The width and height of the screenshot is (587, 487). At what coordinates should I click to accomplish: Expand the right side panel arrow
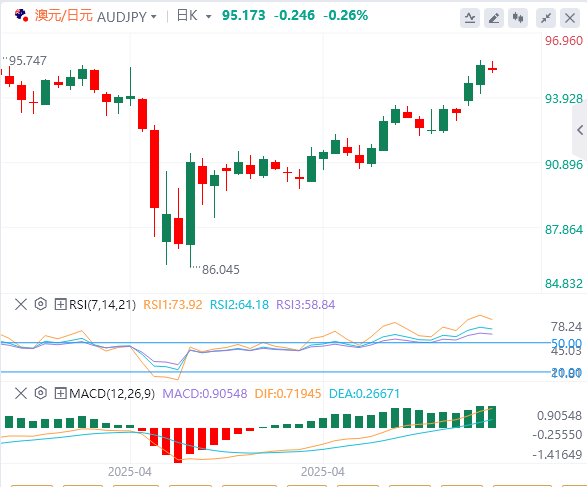580,130
